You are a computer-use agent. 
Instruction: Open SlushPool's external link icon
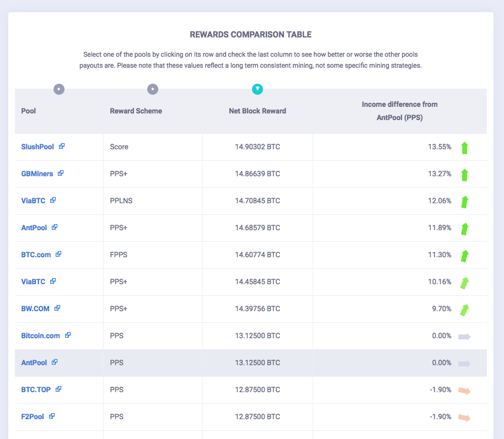tap(63, 147)
